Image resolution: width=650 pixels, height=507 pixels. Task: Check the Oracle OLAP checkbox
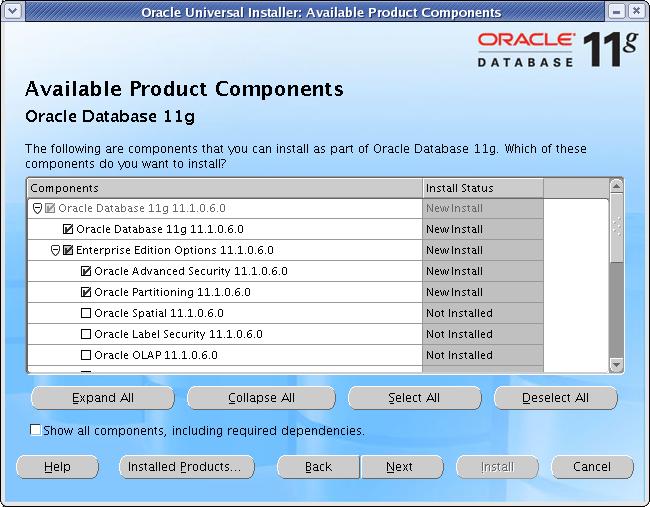(x=86, y=355)
